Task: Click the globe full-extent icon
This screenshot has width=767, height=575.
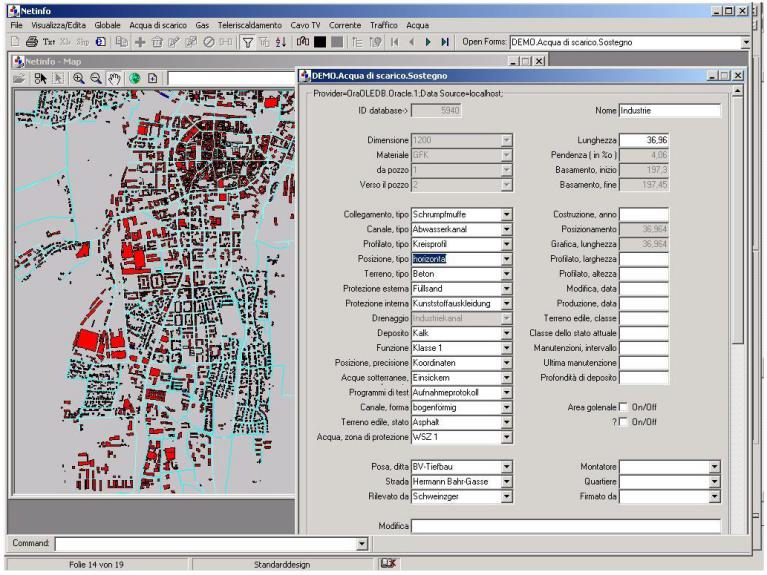Action: [x=134, y=78]
